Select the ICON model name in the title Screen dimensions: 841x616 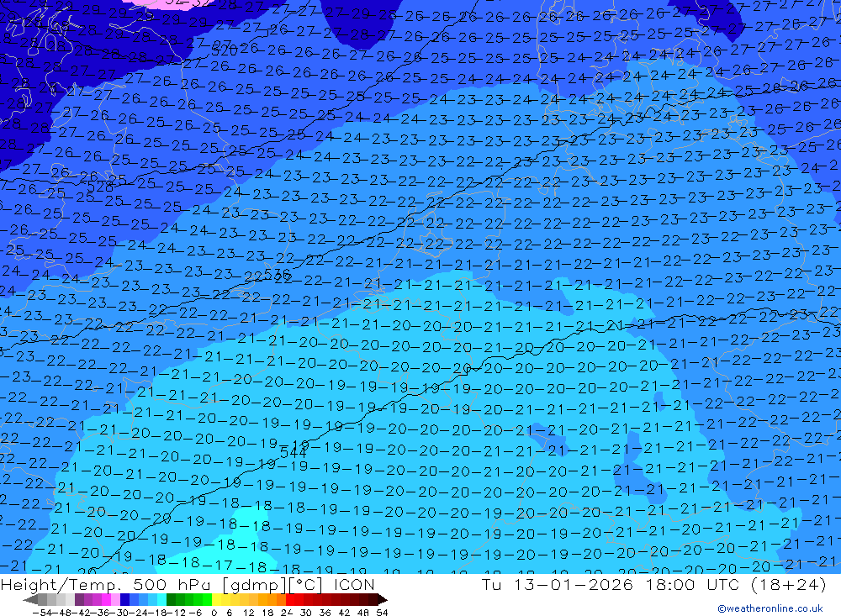[x=354, y=584]
